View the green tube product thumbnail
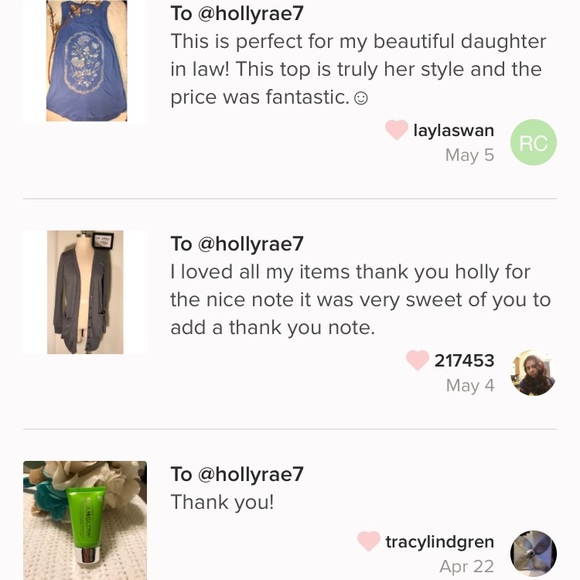The image size is (580, 580). coord(85,520)
